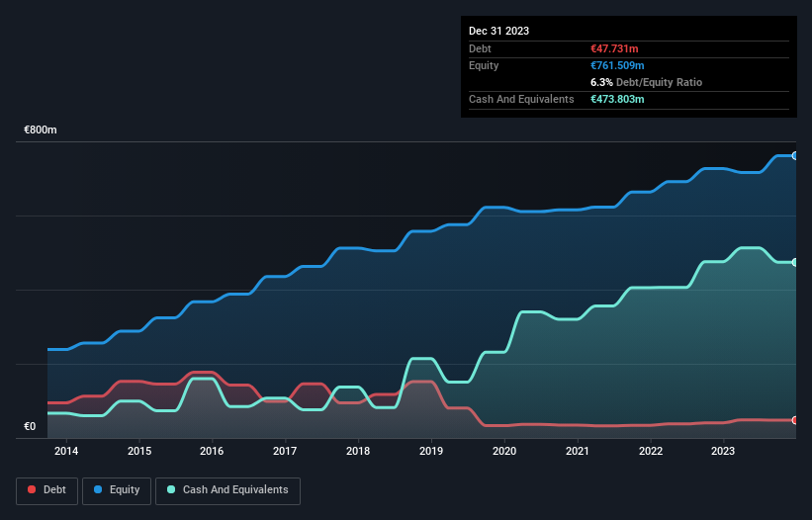Screen dimensions: 812x520
Task: Select the 2014 x-axis label
Action: pos(66,451)
